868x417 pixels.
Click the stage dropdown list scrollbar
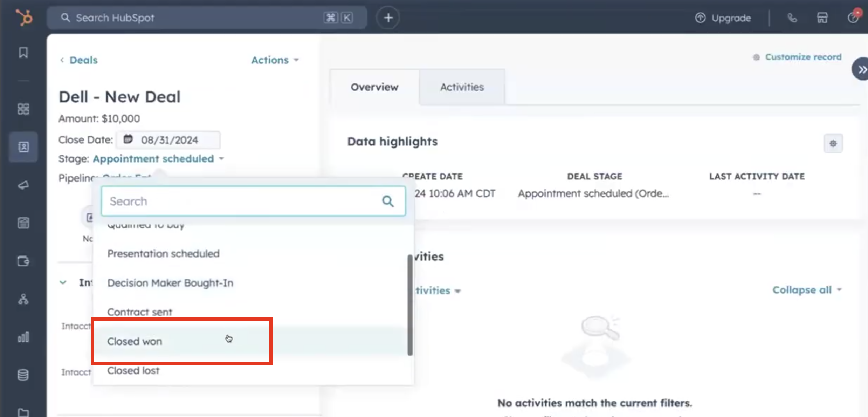click(x=410, y=305)
